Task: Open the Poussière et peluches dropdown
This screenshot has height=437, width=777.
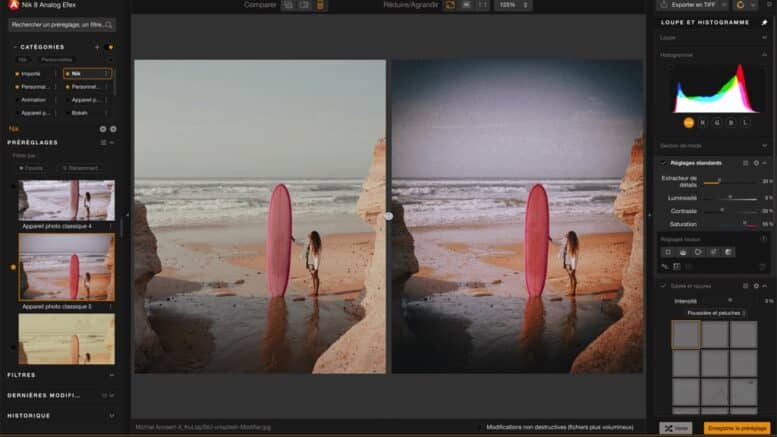Action: tap(714, 312)
